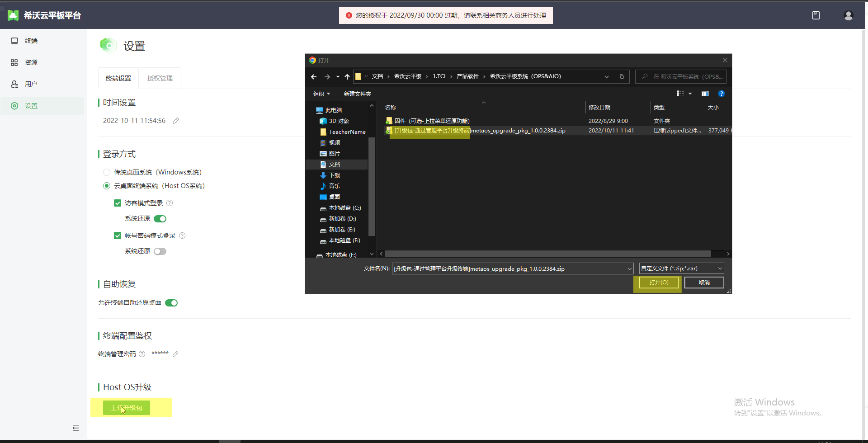The height and width of the screenshot is (443, 868).
Task: Go forward in the file dialog
Action: 327,77
